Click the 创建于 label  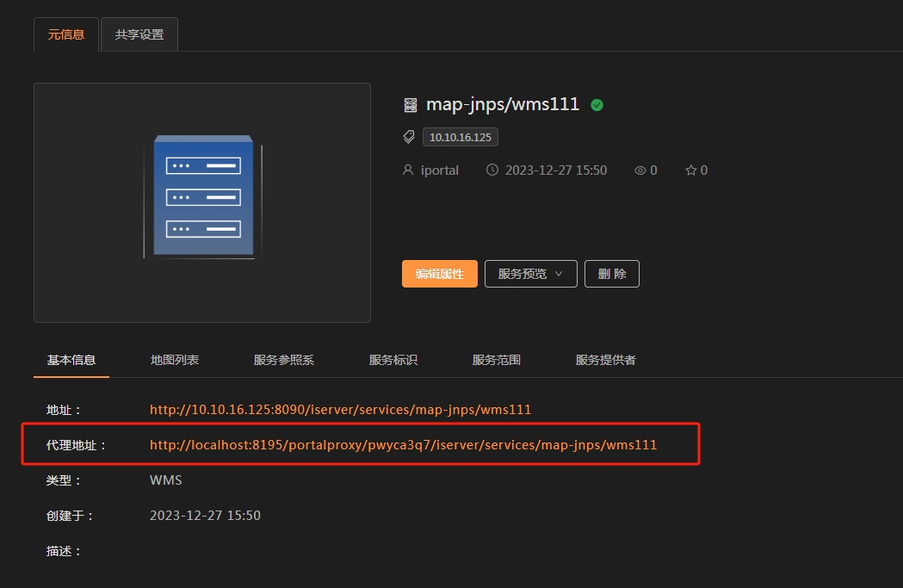pyautogui.click(x=70, y=516)
